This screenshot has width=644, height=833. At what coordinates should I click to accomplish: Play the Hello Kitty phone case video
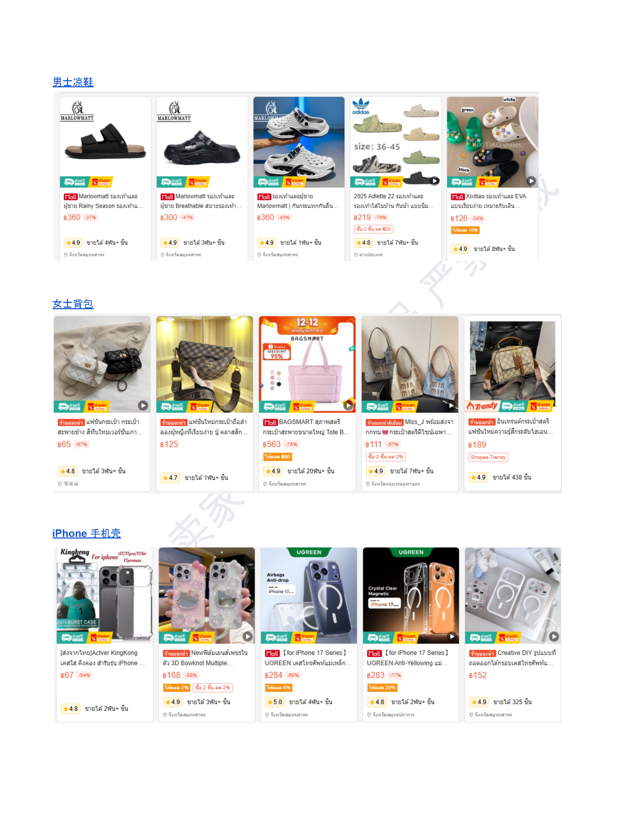click(x=248, y=636)
